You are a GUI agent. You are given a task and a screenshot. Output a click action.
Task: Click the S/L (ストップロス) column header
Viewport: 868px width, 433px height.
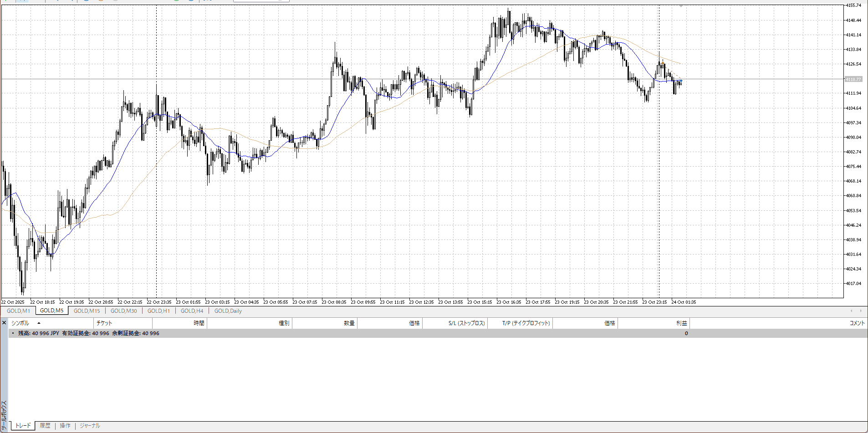466,323
